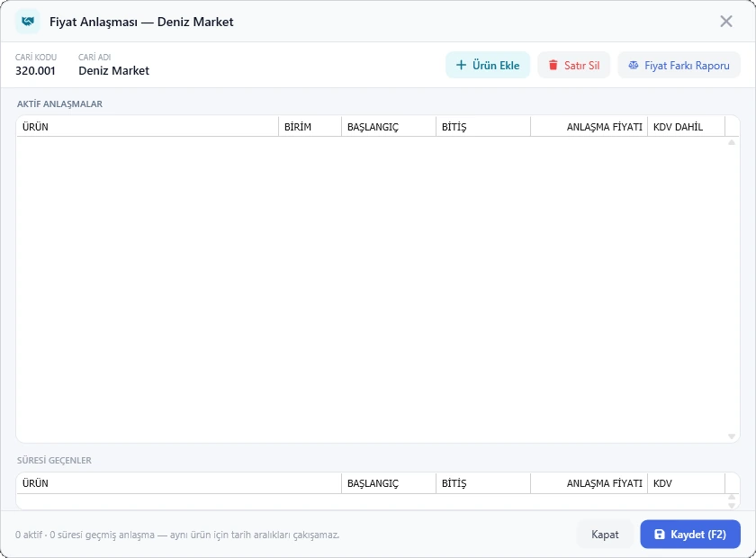Click BİTİŞ header in Süresi Geçenler table
Screen dimensions: 756x558
coord(483,483)
